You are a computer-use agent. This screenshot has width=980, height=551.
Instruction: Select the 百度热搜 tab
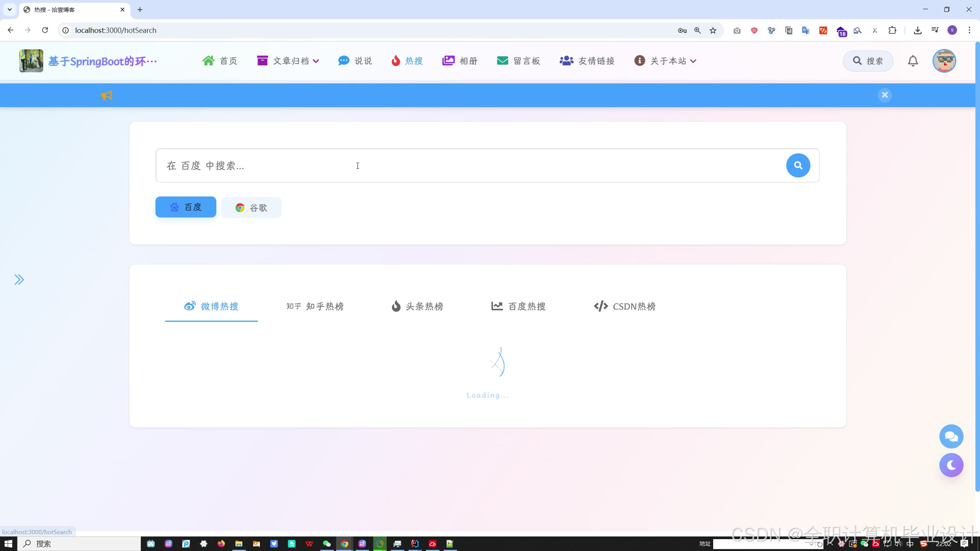pos(518,306)
